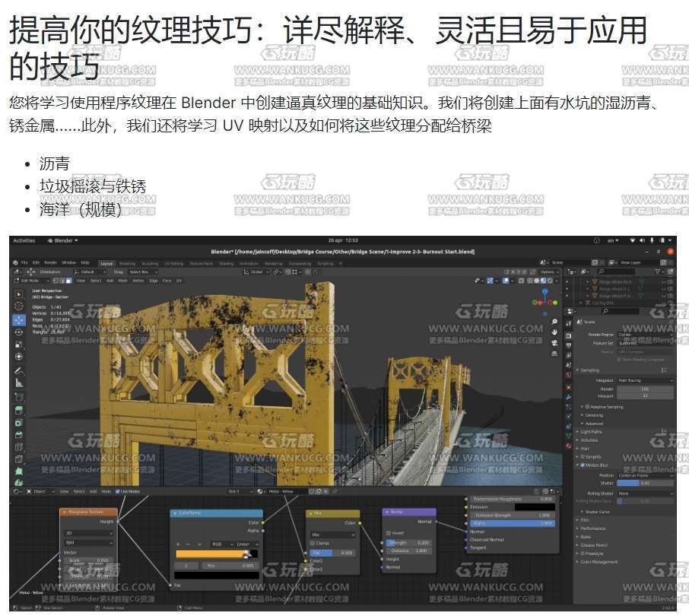Open the Edit Mode dropdown
689x616 pixels.
(32, 281)
